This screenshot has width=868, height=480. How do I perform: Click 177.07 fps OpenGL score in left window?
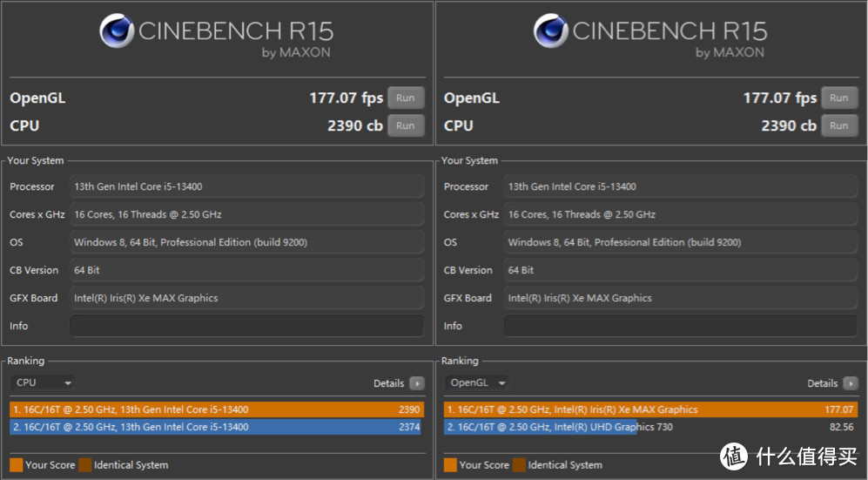point(346,98)
